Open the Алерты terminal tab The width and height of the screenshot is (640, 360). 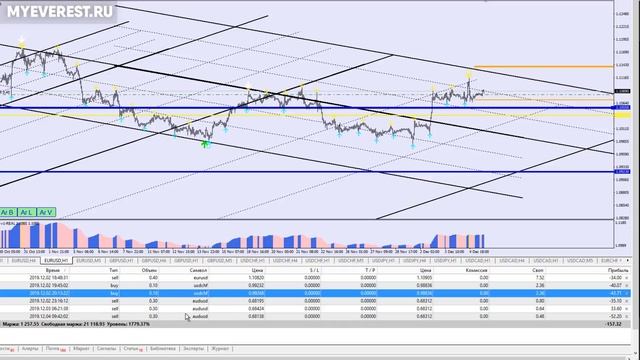click(x=30, y=349)
